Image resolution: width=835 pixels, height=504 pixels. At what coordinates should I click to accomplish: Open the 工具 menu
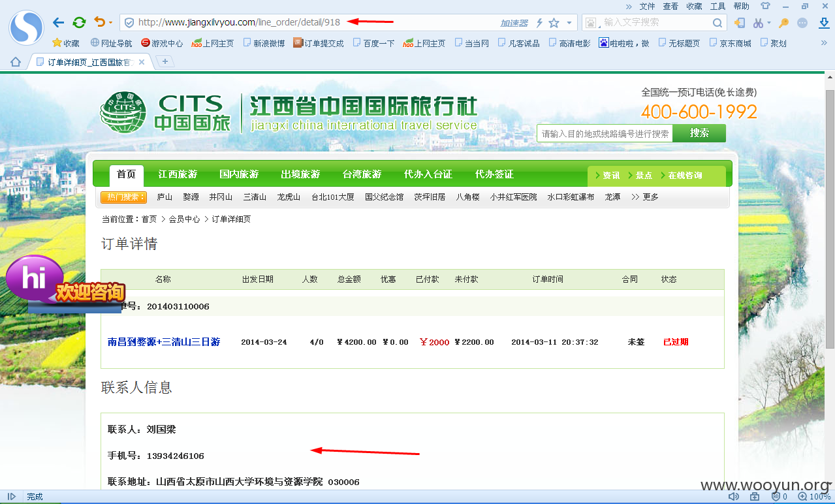click(x=717, y=6)
